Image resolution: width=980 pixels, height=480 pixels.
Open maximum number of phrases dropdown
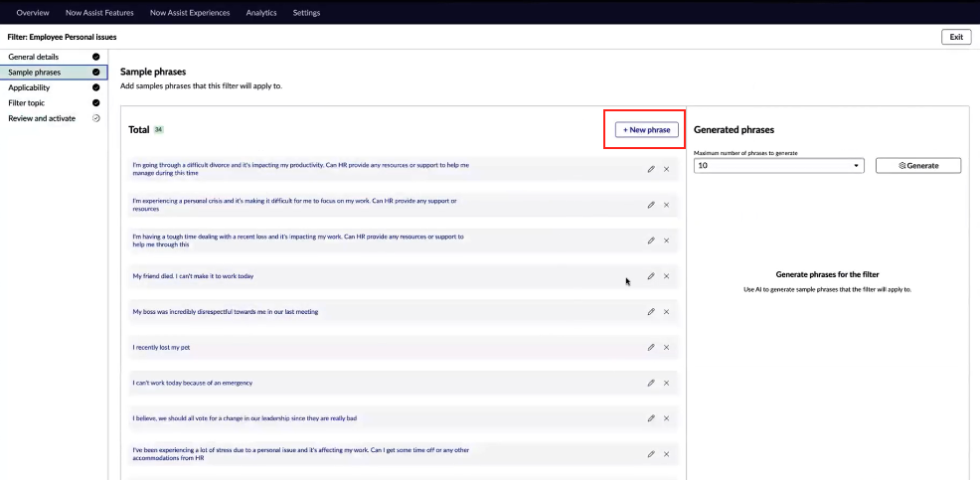779,166
